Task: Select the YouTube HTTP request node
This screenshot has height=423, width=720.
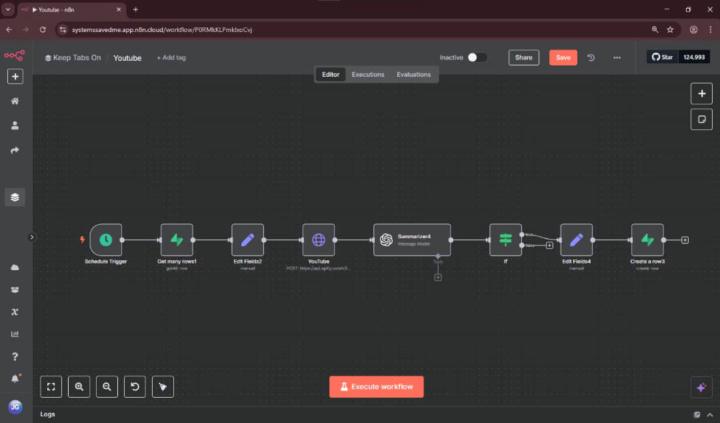Action: click(319, 240)
